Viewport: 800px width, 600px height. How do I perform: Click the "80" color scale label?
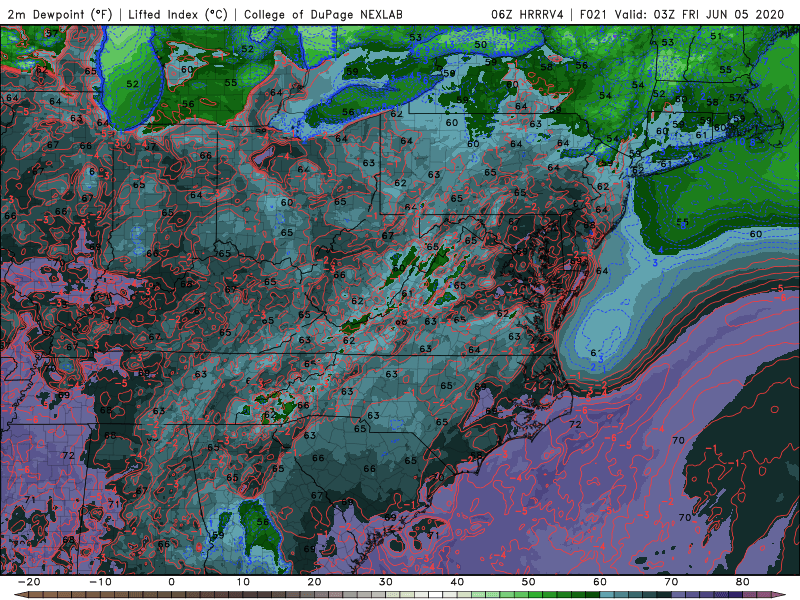743,582
